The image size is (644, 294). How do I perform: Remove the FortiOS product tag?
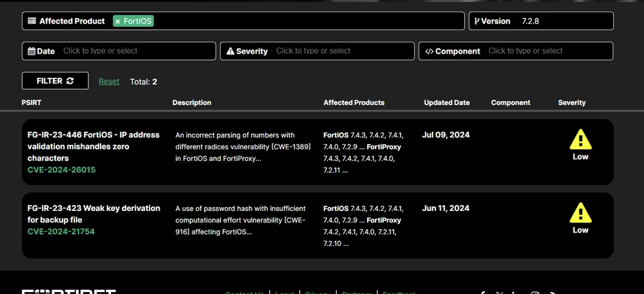coord(117,21)
